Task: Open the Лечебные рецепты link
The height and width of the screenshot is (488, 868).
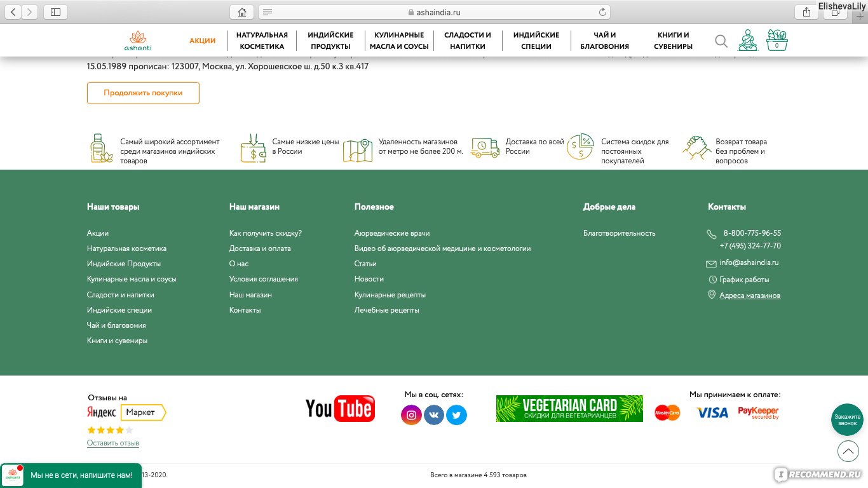Action: [387, 310]
